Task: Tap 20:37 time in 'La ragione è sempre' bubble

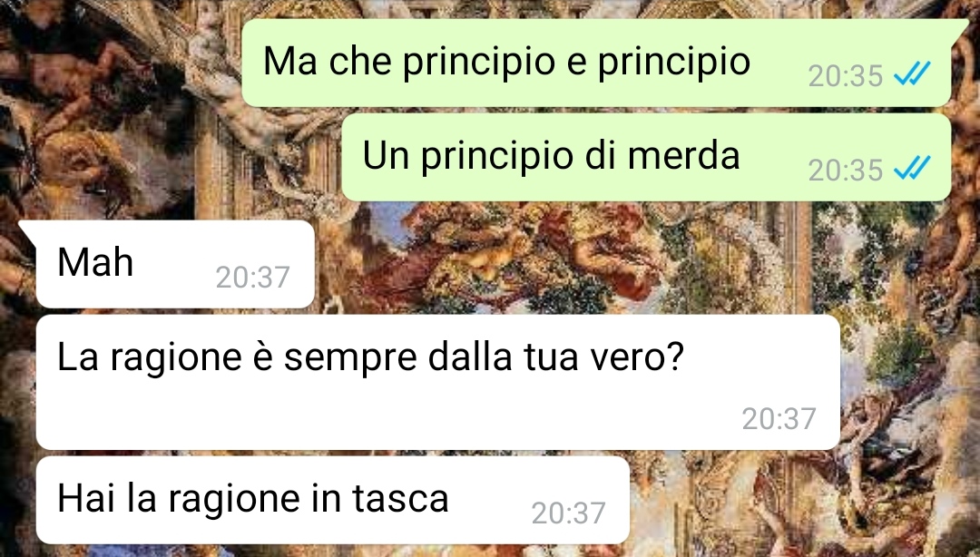Action: [779, 419]
